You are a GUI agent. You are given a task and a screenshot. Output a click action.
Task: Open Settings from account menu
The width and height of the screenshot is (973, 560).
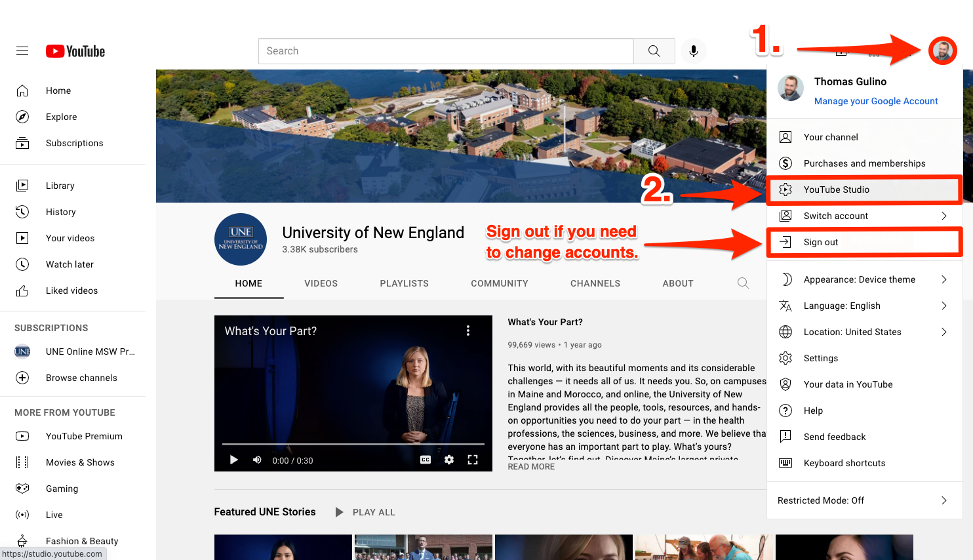(x=864, y=358)
